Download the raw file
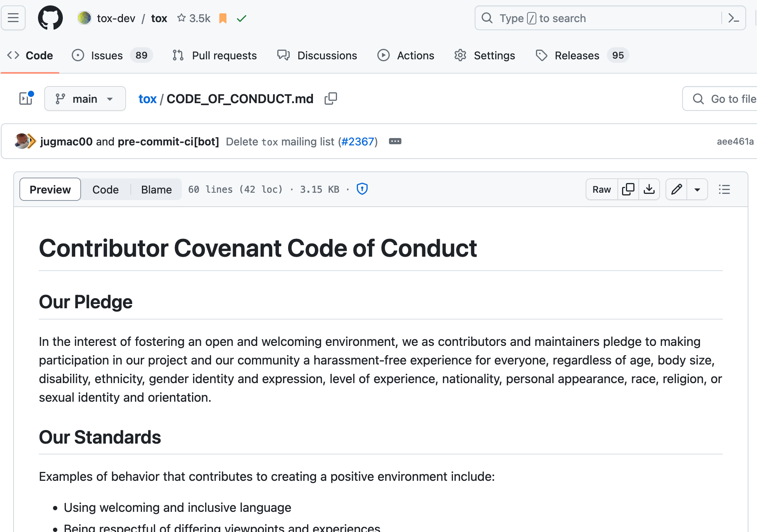Screen dimensions: 757x532 [x=649, y=189]
